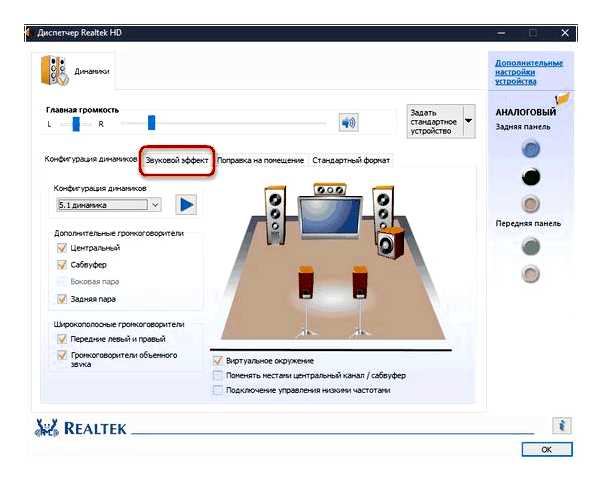The height and width of the screenshot is (483, 602).
Task: Click the center speaker above the screen
Action: pyautogui.click(x=330, y=189)
